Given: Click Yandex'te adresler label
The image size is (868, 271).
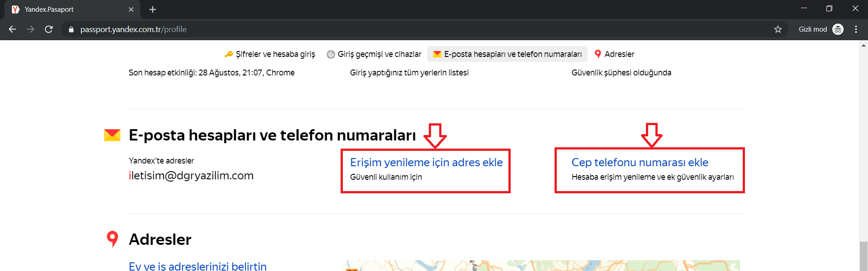Looking at the screenshot, I should (x=161, y=161).
